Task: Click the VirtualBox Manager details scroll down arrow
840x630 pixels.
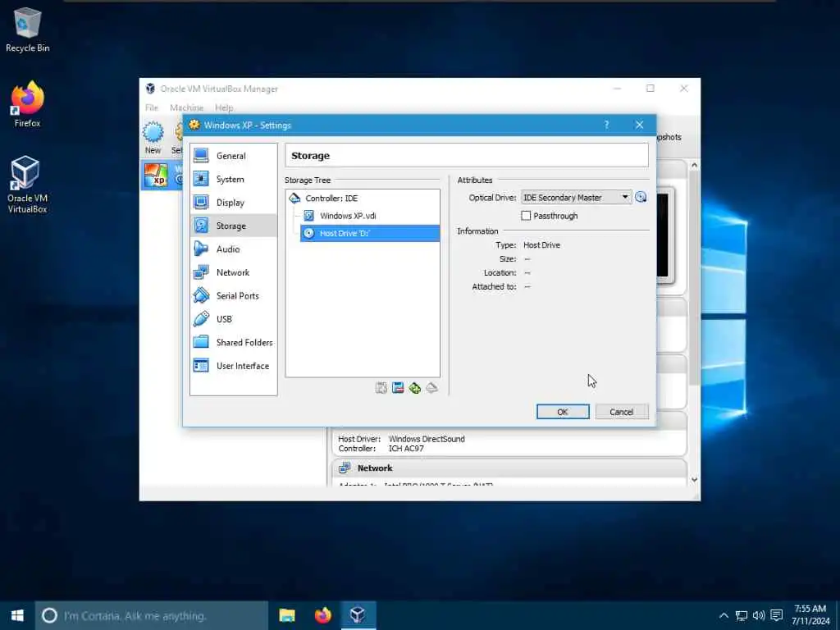Action: [x=694, y=479]
